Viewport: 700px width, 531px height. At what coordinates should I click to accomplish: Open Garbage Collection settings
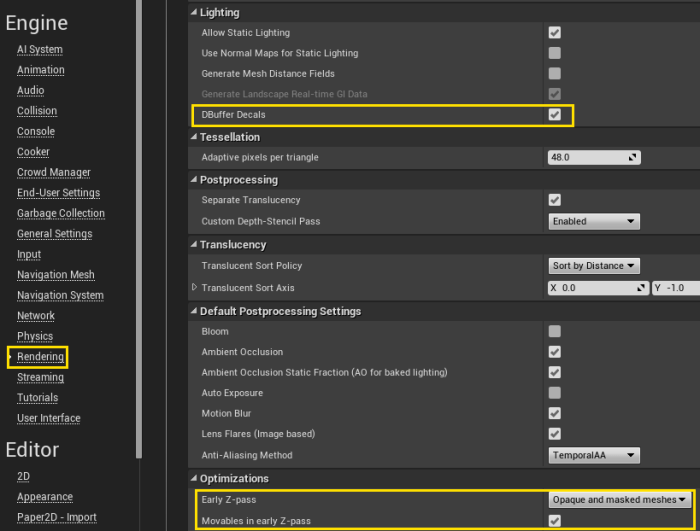pyautogui.click(x=60, y=213)
